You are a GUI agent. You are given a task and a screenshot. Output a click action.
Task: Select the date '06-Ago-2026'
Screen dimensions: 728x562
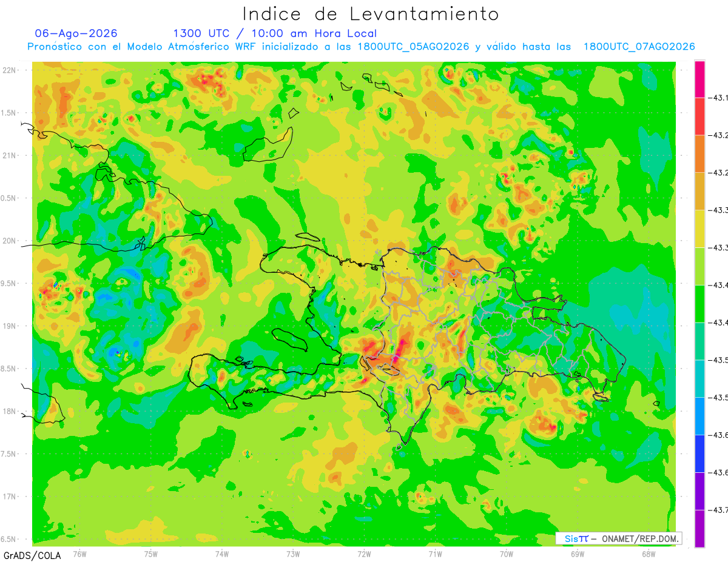(x=76, y=33)
